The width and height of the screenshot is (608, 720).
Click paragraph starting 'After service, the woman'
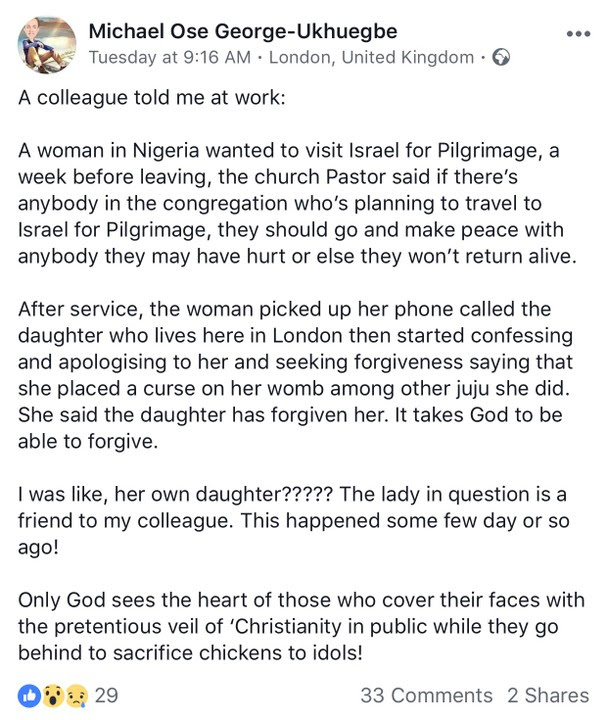point(295,375)
